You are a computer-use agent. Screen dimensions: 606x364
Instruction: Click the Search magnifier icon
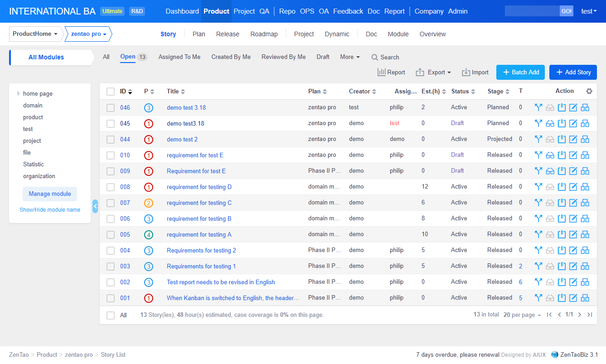(x=374, y=57)
